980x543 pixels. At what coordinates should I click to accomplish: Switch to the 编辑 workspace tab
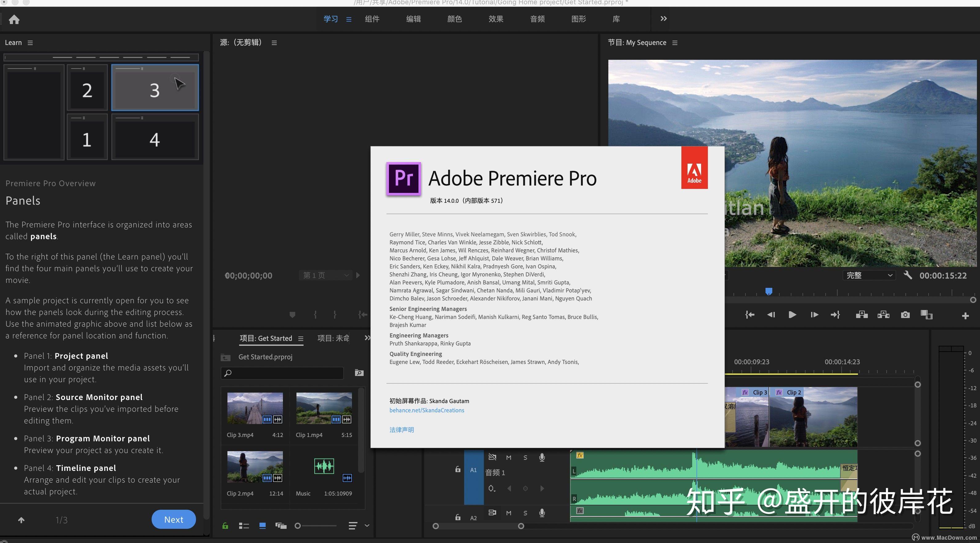413,19
